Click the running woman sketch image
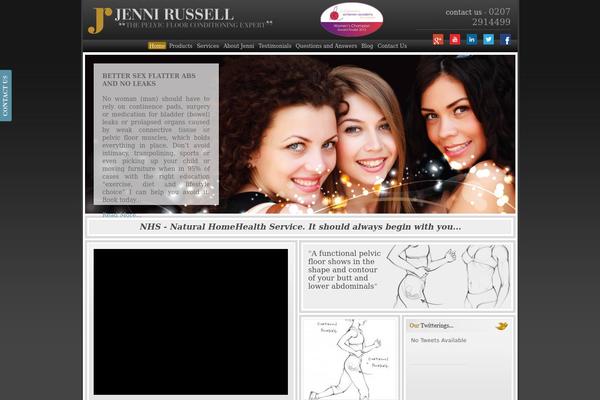 pos(349,359)
